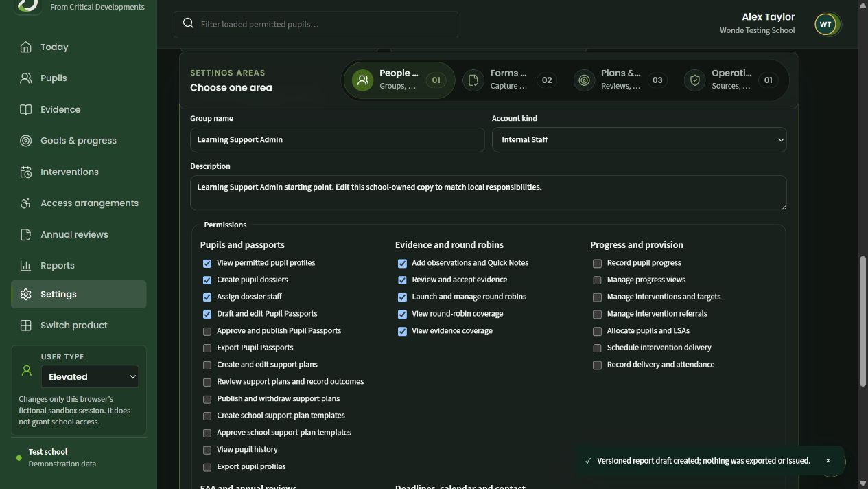Screen dimensions: 868x489
Task: Open Interventions page
Action: [78, 172]
